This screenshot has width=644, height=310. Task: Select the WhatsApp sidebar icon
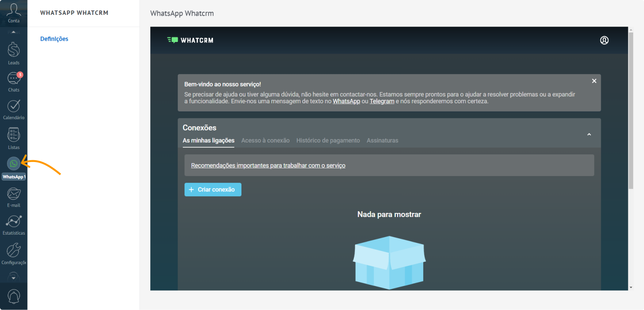click(x=14, y=163)
